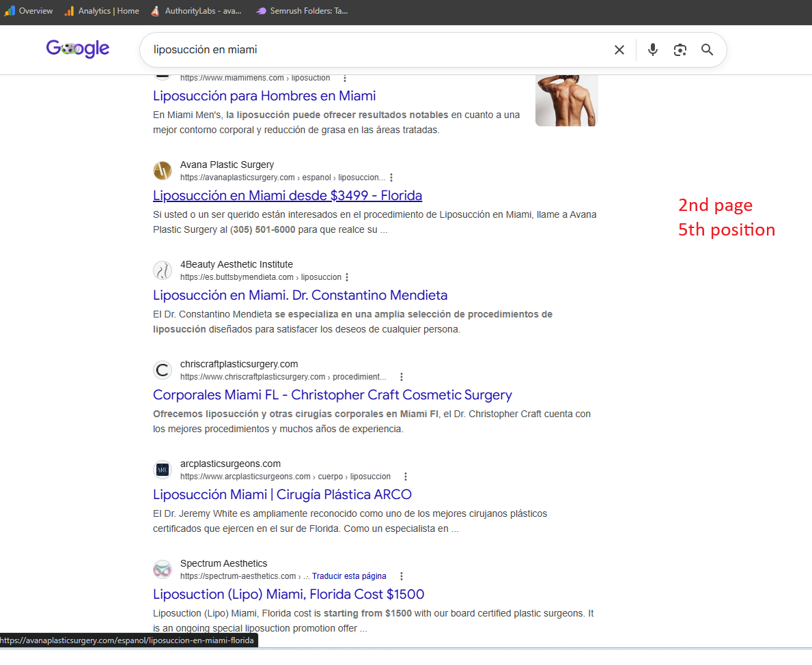Click the spectrum-aesthetics.com URL breadcrumb

point(244,576)
